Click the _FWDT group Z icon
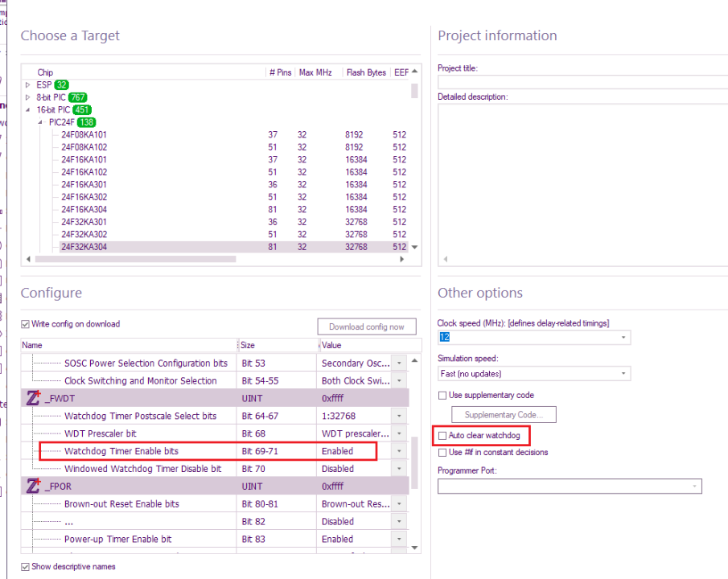 (33, 398)
